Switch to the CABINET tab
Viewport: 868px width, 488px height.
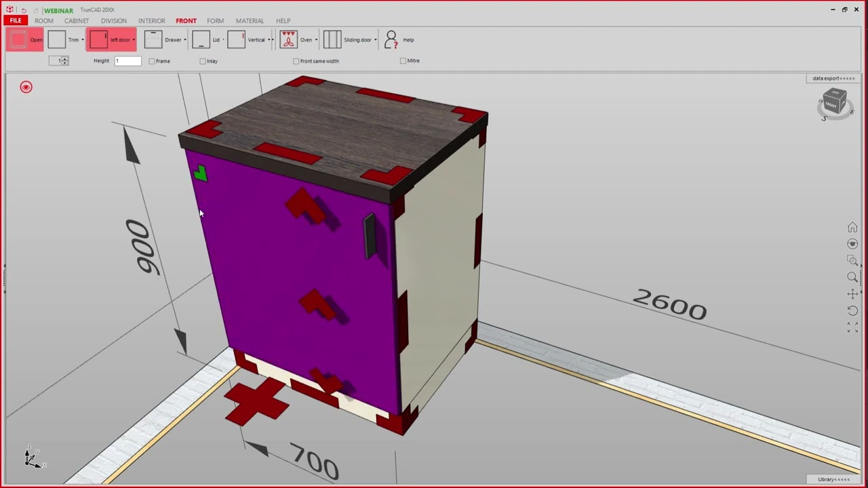click(77, 21)
